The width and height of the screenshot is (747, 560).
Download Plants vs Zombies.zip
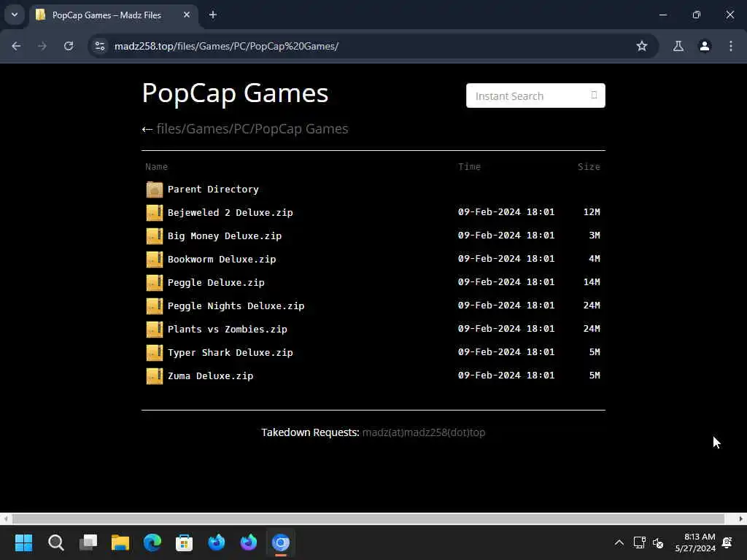[228, 329]
